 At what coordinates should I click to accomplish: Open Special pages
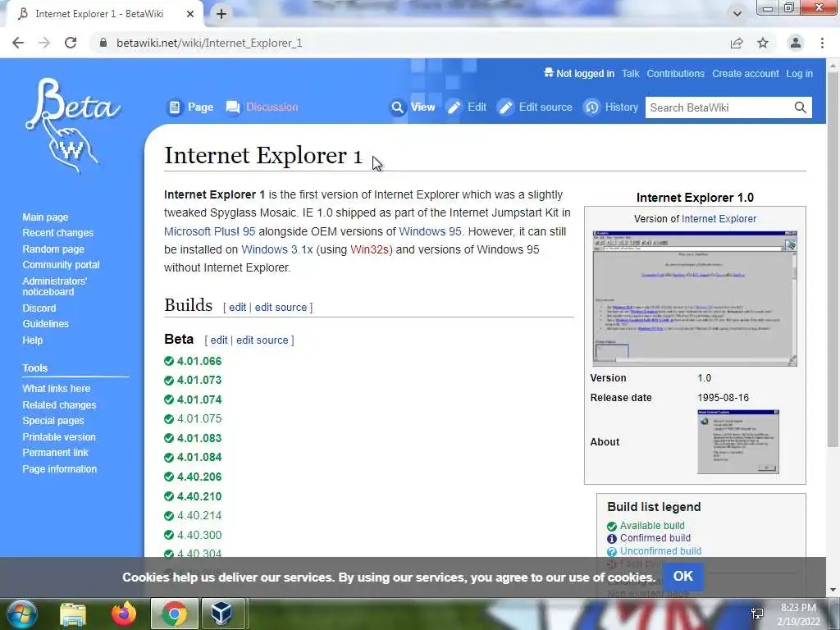tap(53, 421)
